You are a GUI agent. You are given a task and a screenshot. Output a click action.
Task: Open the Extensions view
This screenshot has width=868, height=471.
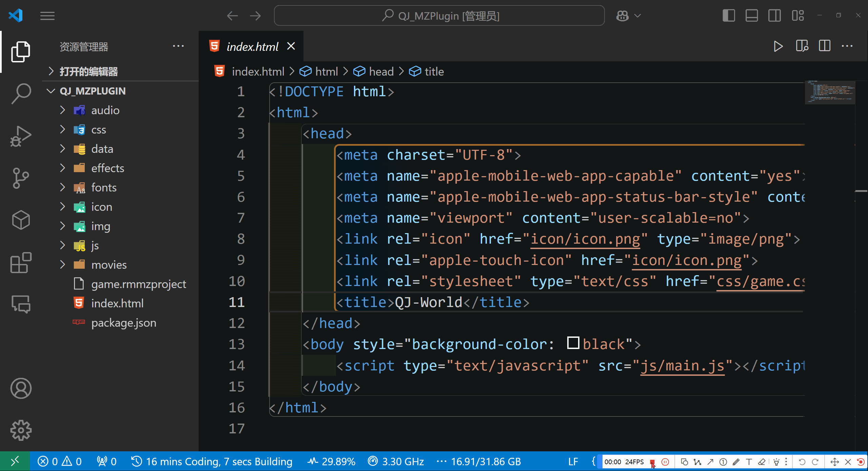[21, 263]
